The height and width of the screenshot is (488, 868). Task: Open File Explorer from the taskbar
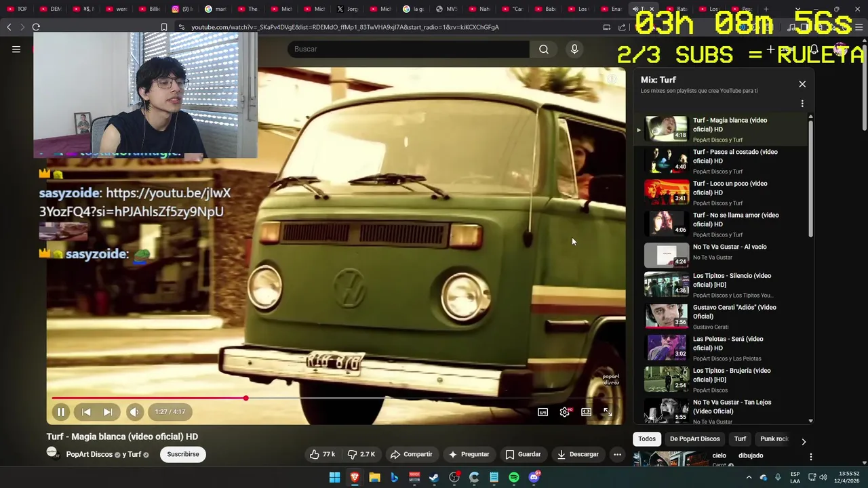pyautogui.click(x=374, y=478)
